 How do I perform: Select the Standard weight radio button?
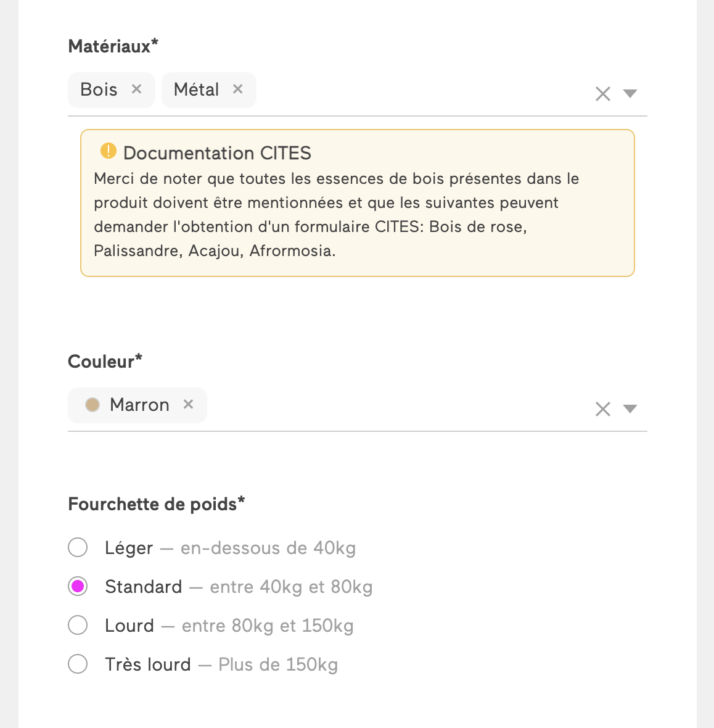tap(78, 586)
